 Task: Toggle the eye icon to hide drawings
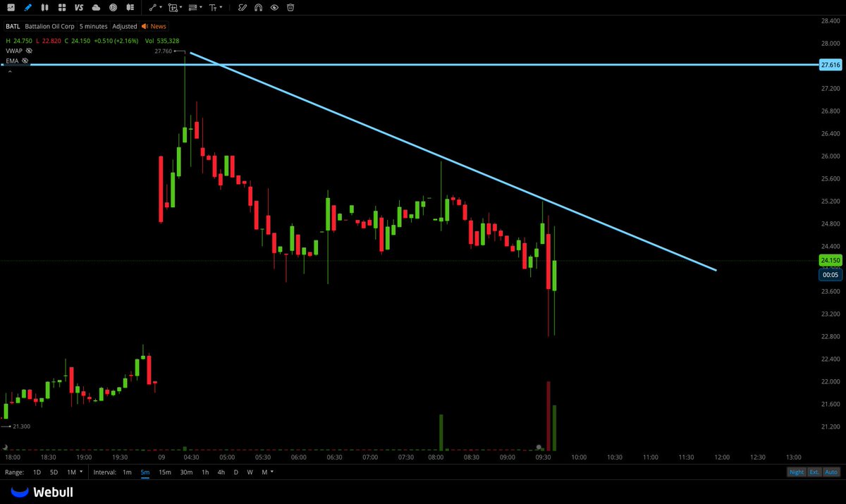(274, 8)
